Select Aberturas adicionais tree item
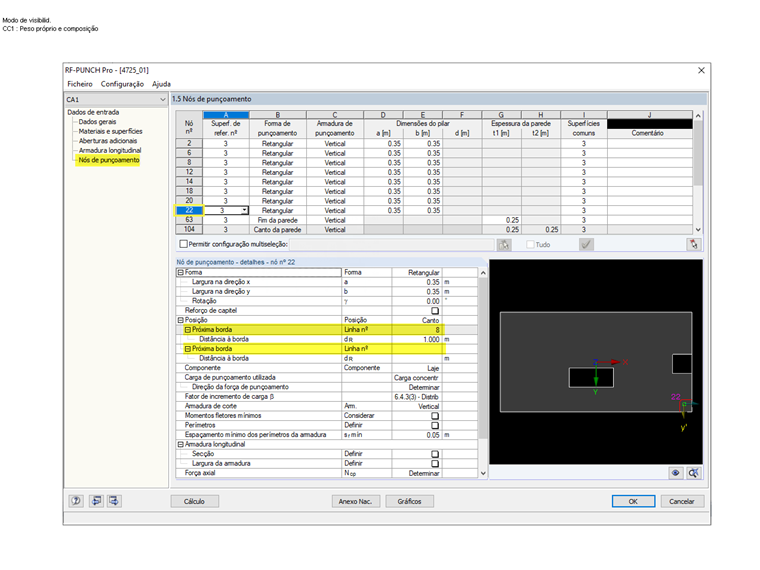Viewport: 760px width, 570px height. 108,141
